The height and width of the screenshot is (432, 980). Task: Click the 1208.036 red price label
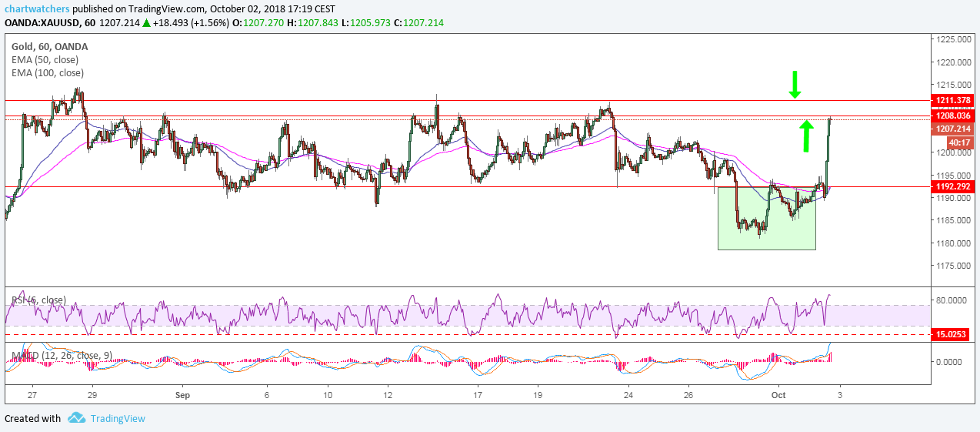coord(952,116)
